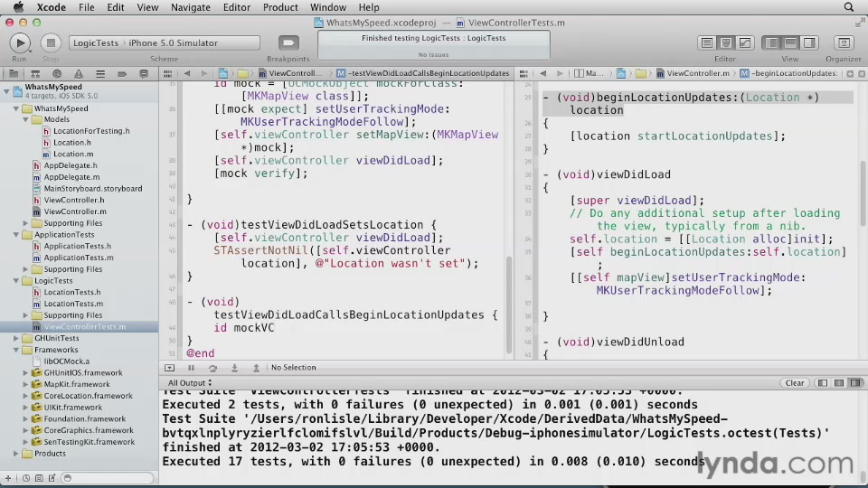Show the Symbol navigator
The width and height of the screenshot is (868, 488).
(x=35, y=73)
